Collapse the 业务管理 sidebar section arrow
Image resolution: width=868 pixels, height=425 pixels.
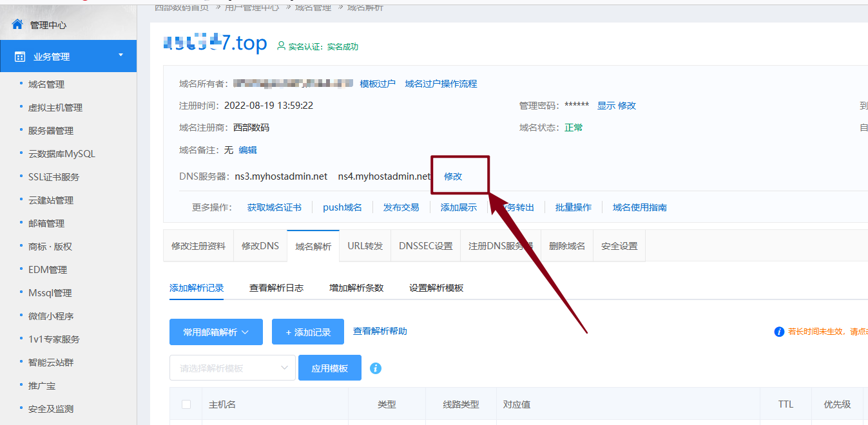pos(121,55)
